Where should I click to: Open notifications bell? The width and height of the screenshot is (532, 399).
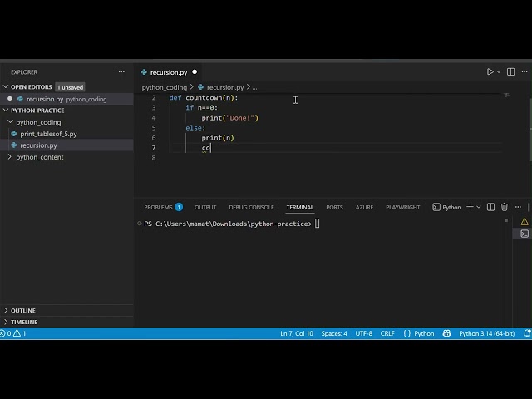tap(527, 333)
